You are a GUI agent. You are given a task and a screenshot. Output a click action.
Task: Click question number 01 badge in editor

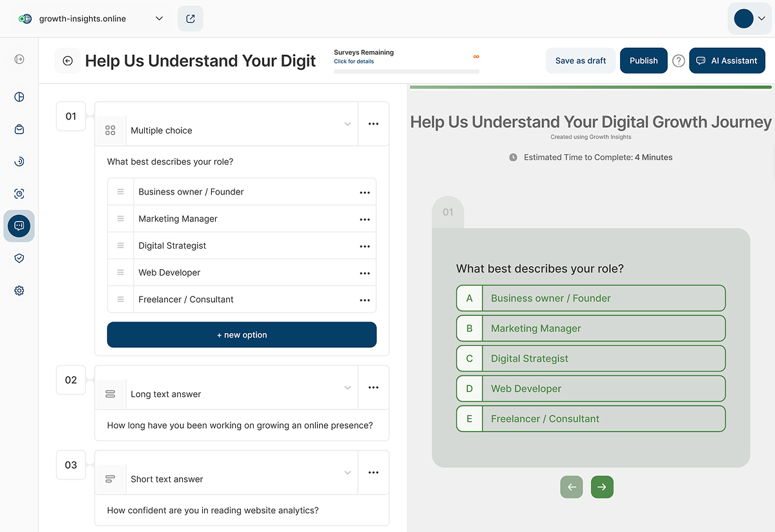[x=71, y=116]
